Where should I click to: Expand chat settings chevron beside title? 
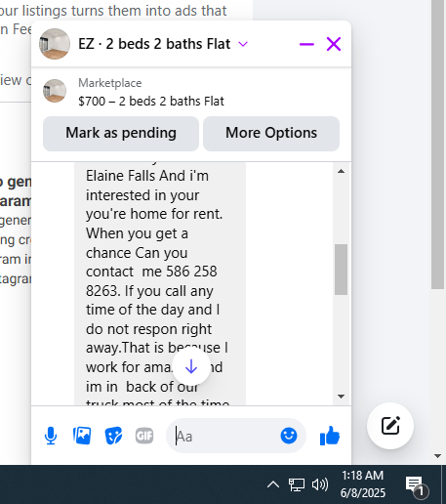(x=243, y=44)
